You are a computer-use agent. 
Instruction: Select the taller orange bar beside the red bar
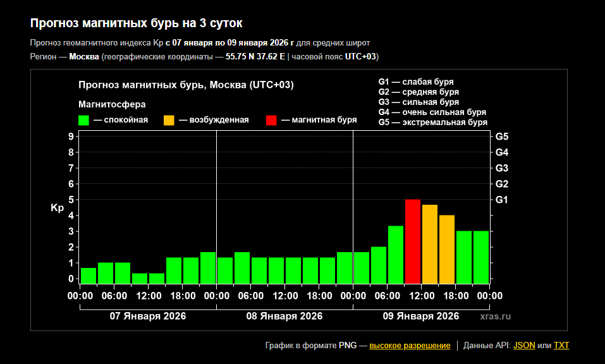pyautogui.click(x=430, y=244)
